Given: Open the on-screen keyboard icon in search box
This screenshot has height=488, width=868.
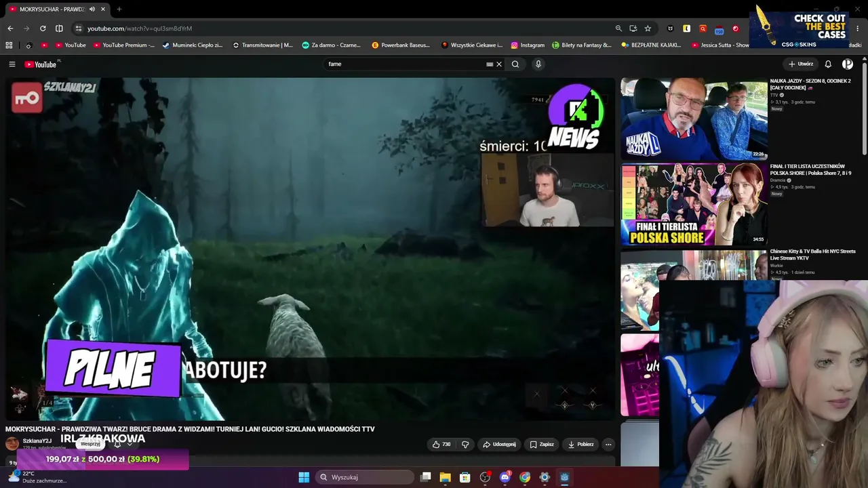Looking at the screenshot, I should pyautogui.click(x=490, y=64).
